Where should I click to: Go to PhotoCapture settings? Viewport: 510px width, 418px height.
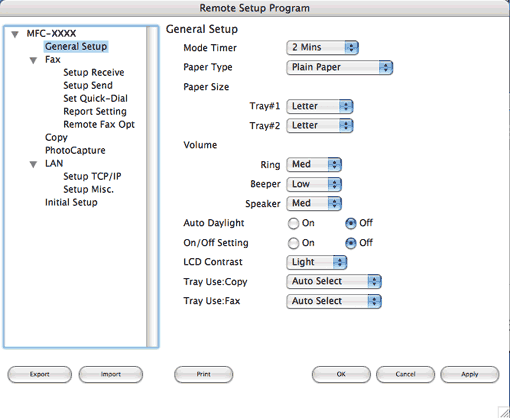pos(75,150)
